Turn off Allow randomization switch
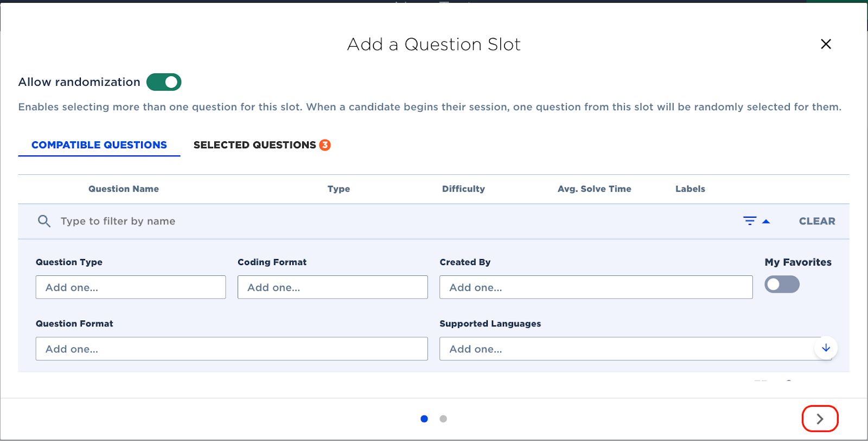Screen dimensions: 868x441 pos(164,82)
